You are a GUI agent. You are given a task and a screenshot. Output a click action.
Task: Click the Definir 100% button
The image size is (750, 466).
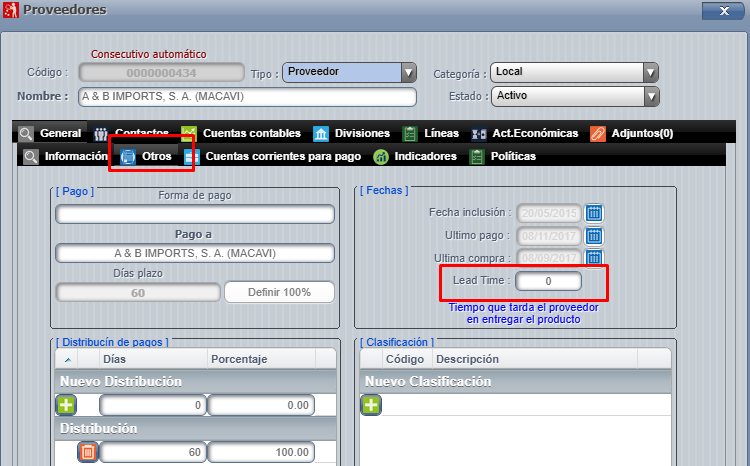click(x=279, y=292)
